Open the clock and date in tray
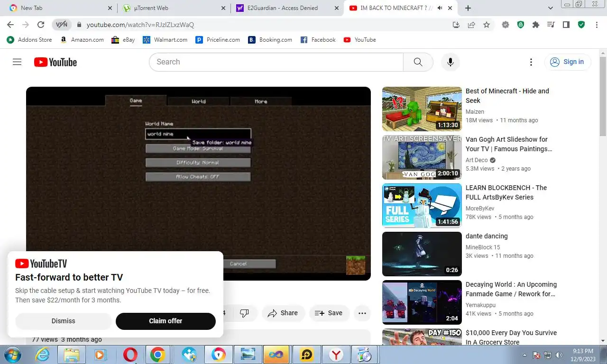 point(583,355)
